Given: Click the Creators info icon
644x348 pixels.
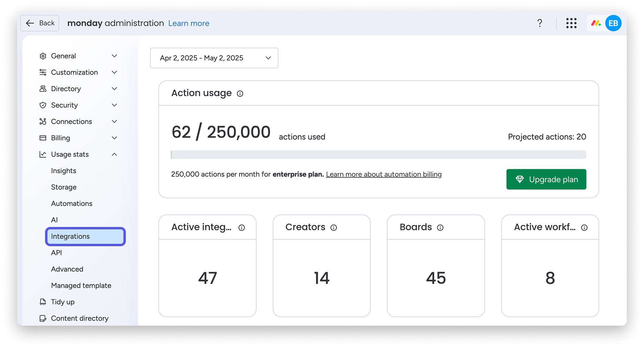Looking at the screenshot, I should (334, 228).
